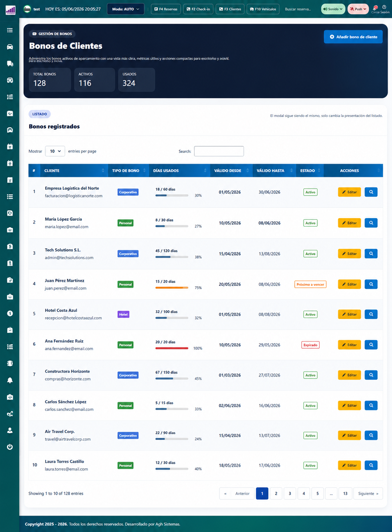The height and width of the screenshot is (532, 392).
Task: Open F4 Reservas in the top bar
Action: click(166, 9)
